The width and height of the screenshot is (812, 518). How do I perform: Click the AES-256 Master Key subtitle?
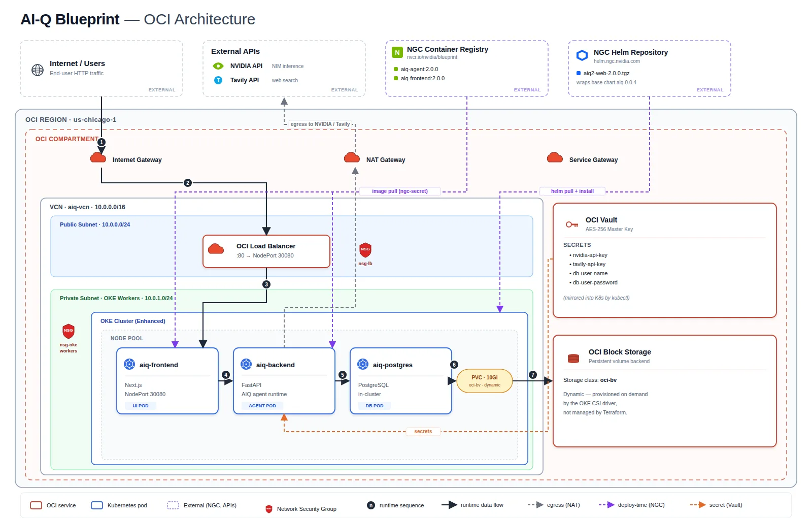609,230
